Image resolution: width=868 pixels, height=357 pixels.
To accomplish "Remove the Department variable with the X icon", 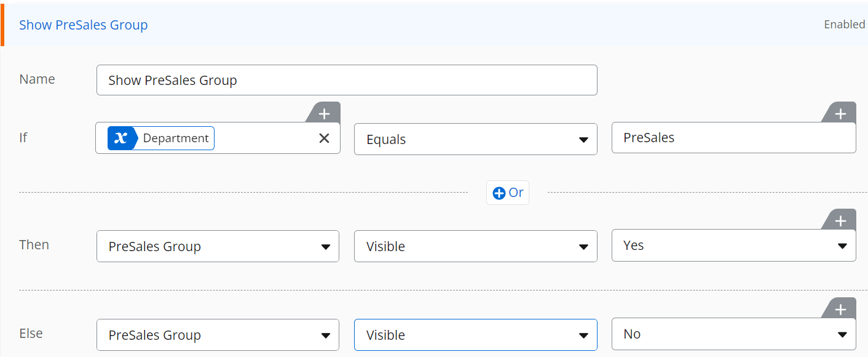I will point(324,138).
